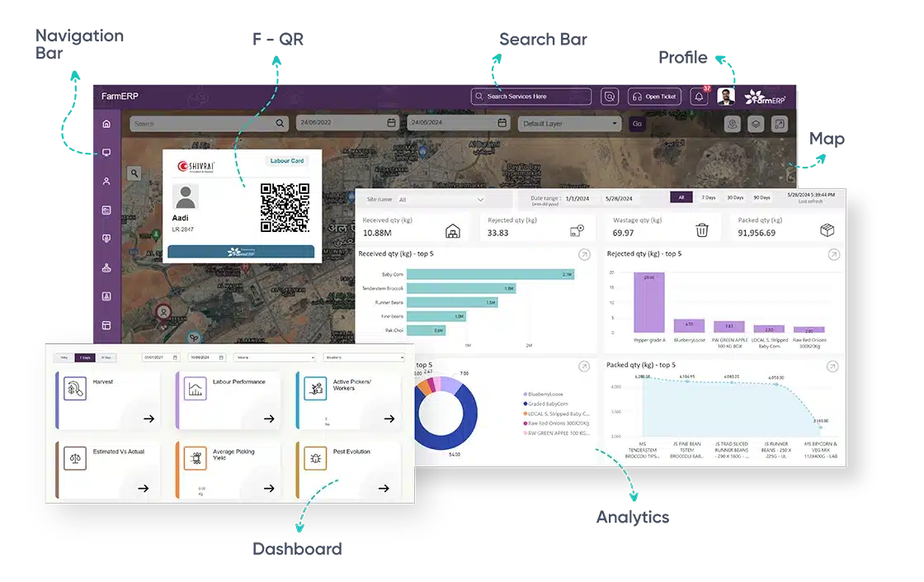
Task: Expand the donut chart panel via arrow icon
Action: tap(584, 367)
